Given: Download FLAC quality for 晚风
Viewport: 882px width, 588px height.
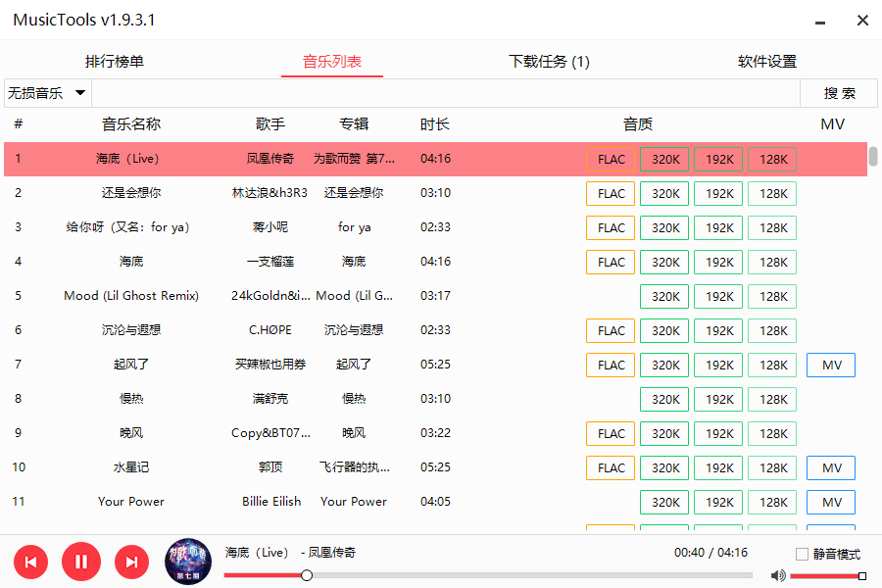Looking at the screenshot, I should click(x=610, y=433).
